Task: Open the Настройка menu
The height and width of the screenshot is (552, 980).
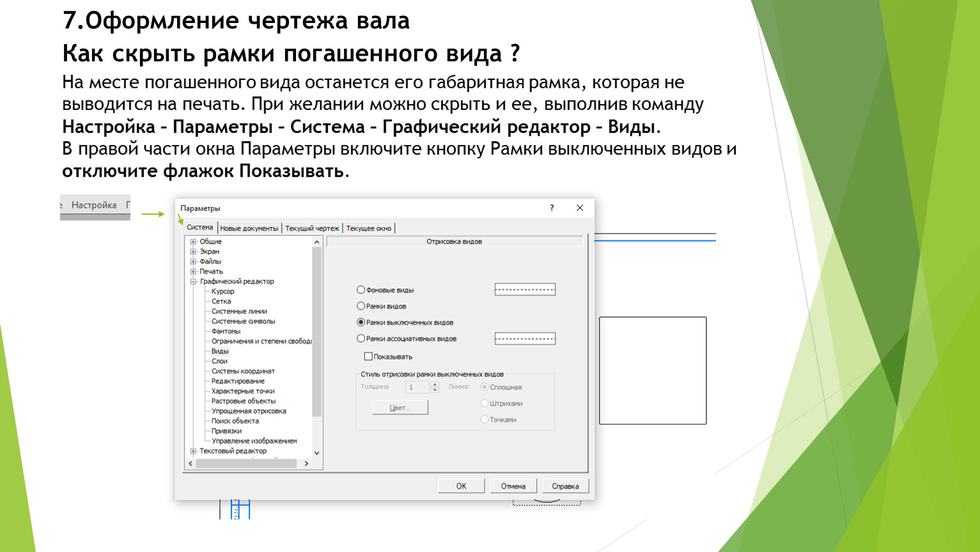Action: [x=94, y=205]
